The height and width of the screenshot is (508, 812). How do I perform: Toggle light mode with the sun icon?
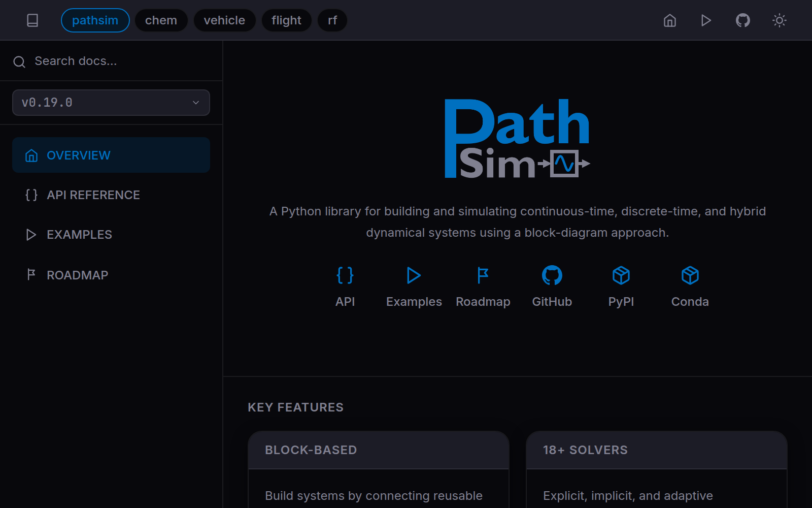tap(780, 20)
